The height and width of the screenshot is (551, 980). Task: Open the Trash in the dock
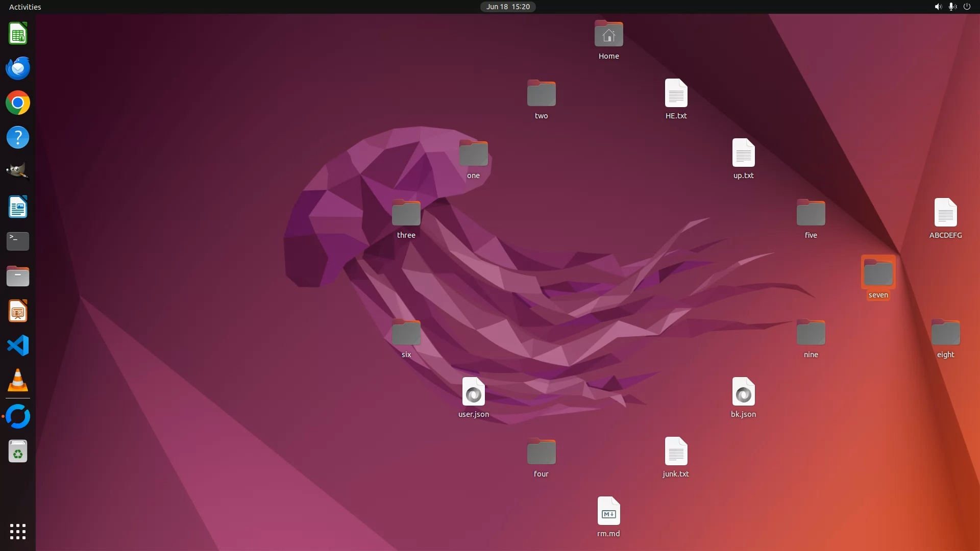tap(18, 452)
